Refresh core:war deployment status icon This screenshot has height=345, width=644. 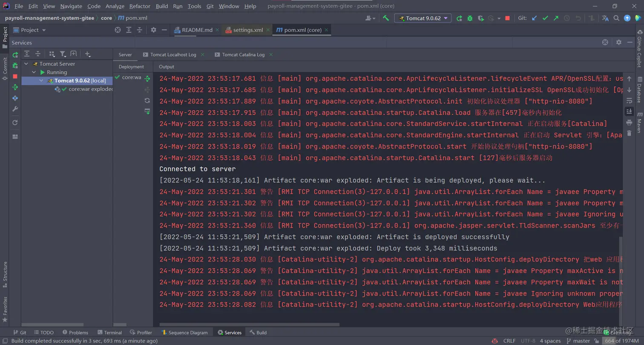[x=147, y=100]
